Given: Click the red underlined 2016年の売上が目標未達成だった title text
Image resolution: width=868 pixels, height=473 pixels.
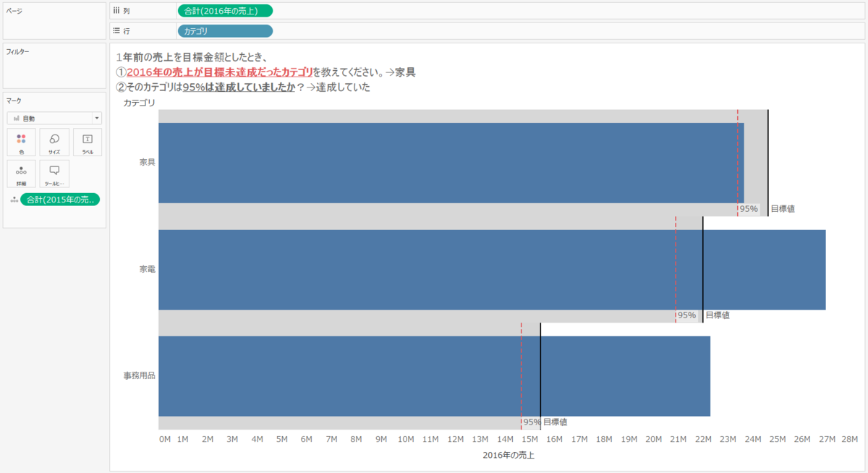Looking at the screenshot, I should click(x=219, y=72).
